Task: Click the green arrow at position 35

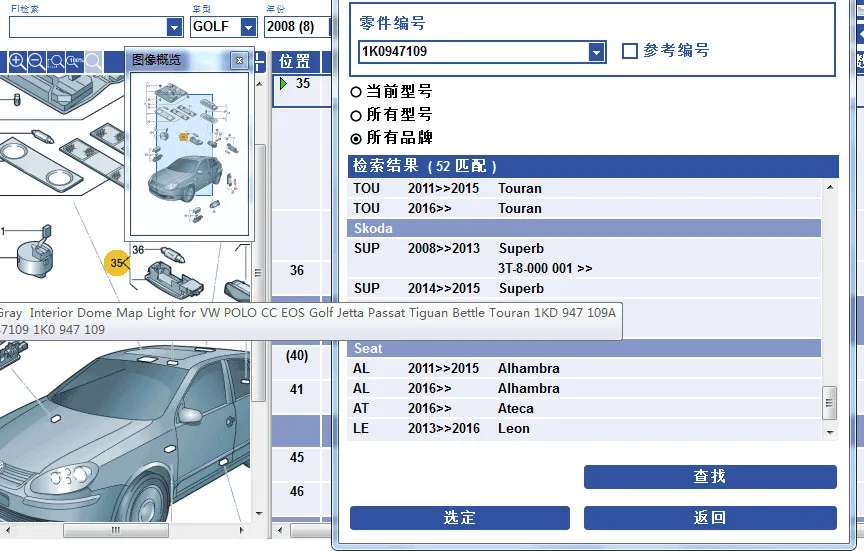Action: (283, 84)
